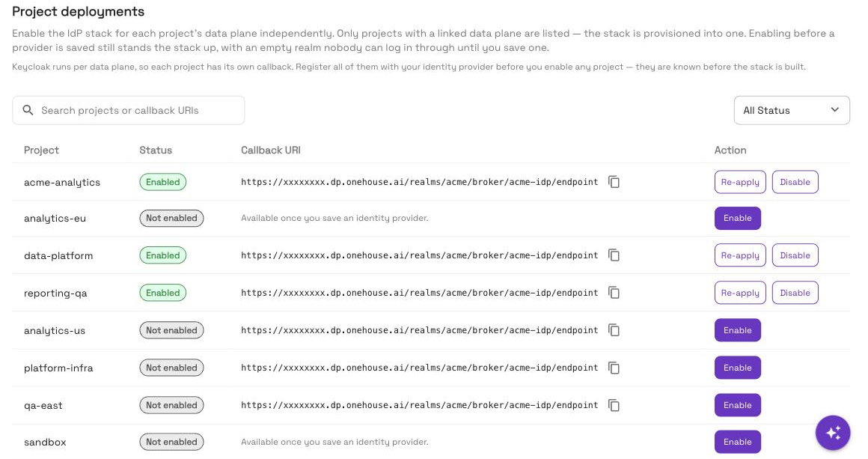The height and width of the screenshot is (459, 868).
Task: Focus the search projects or callback URIs field
Action: click(129, 110)
